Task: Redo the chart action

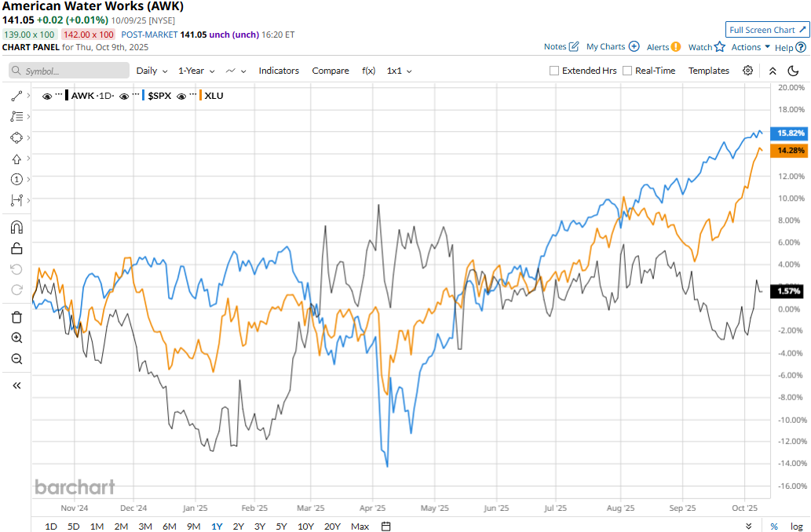Action: [16, 290]
